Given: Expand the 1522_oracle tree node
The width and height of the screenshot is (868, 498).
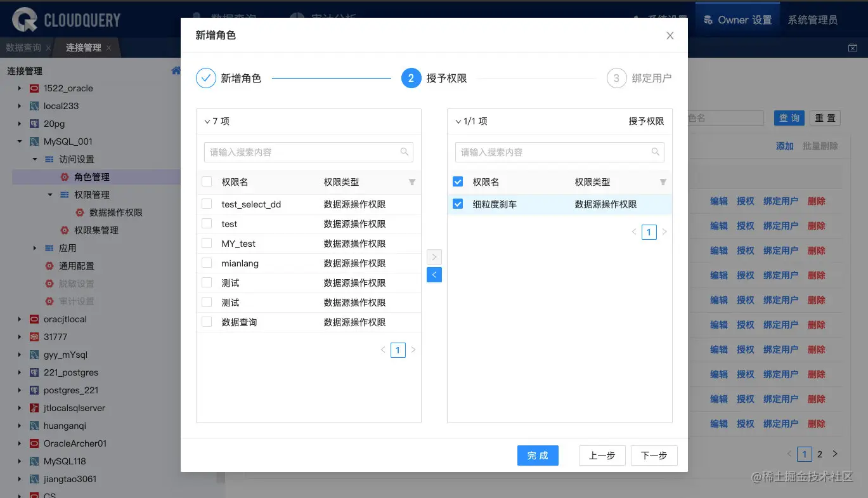Looking at the screenshot, I should (x=20, y=88).
